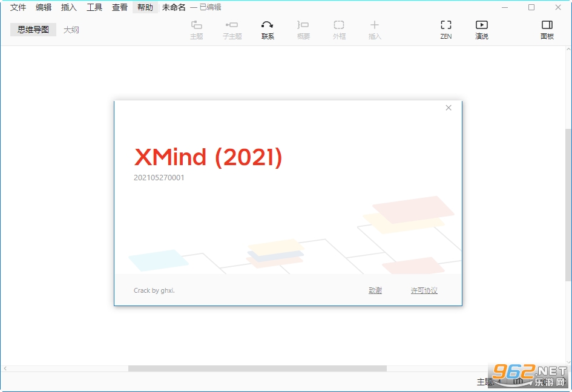Open the 编辑 menu
The image size is (572, 392).
(x=44, y=7)
